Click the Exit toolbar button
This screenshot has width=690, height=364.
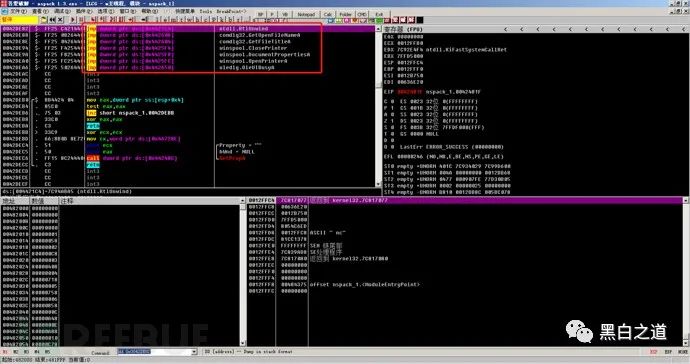tap(379, 15)
